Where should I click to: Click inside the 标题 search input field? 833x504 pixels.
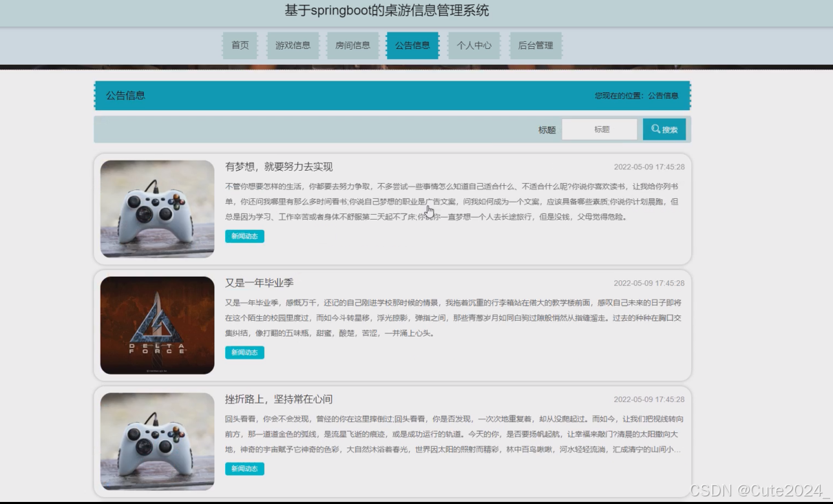tap(599, 128)
